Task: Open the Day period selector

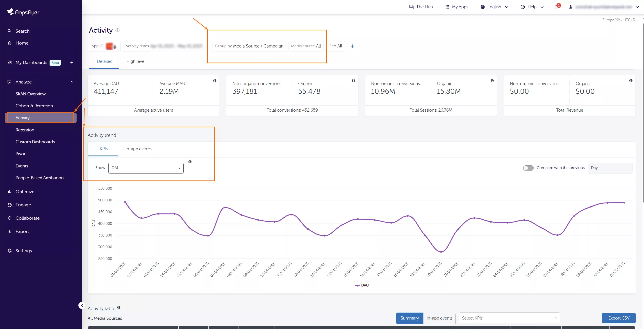Action: (x=610, y=168)
